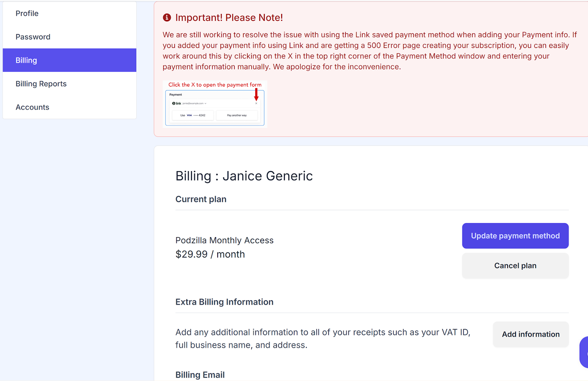Click the email dropdown chevron in thumbnail
Image resolution: width=588 pixels, height=381 pixels.
point(205,103)
